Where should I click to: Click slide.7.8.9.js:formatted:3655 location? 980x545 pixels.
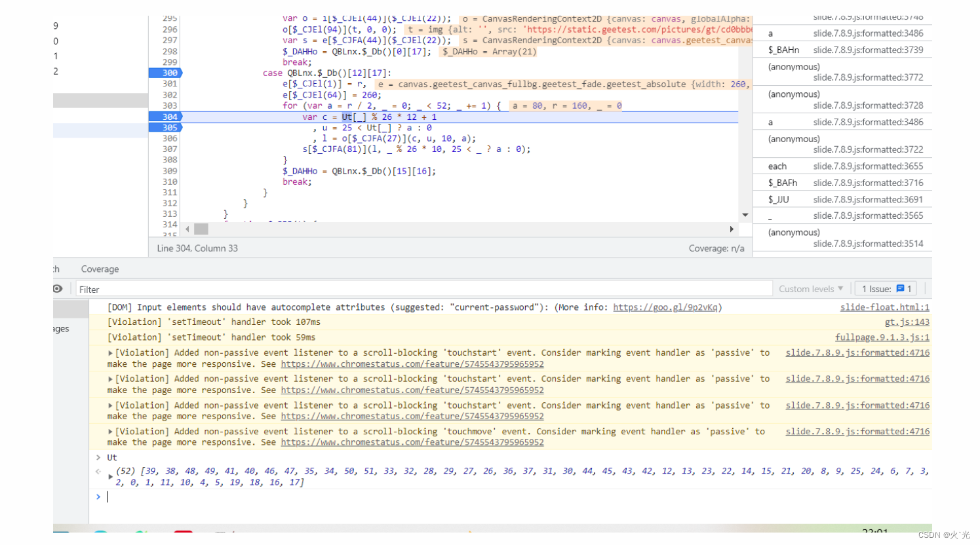point(868,166)
